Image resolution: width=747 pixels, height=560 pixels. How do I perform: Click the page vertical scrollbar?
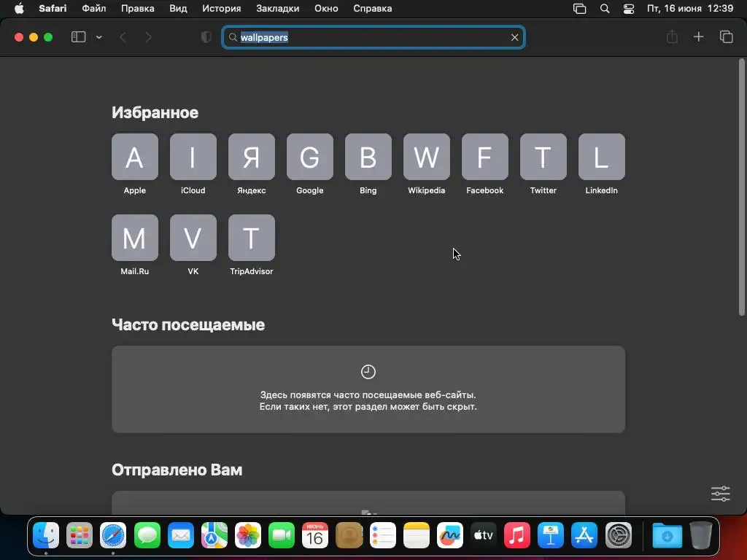pyautogui.click(x=741, y=187)
